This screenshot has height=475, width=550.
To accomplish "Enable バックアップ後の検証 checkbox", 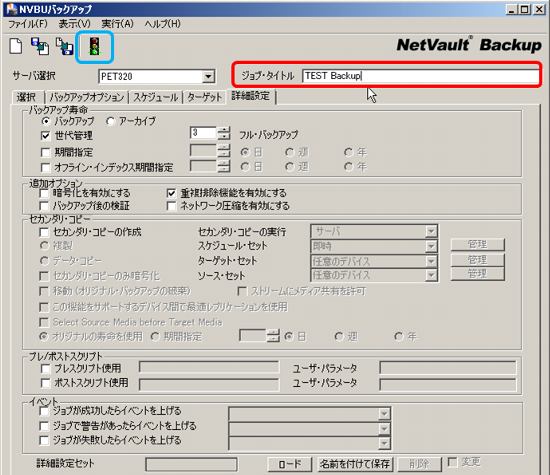I will coord(44,206).
